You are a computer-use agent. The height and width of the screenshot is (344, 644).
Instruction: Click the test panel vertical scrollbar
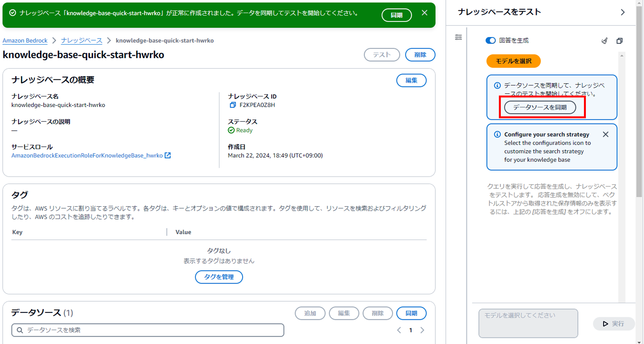pyautogui.click(x=622, y=177)
